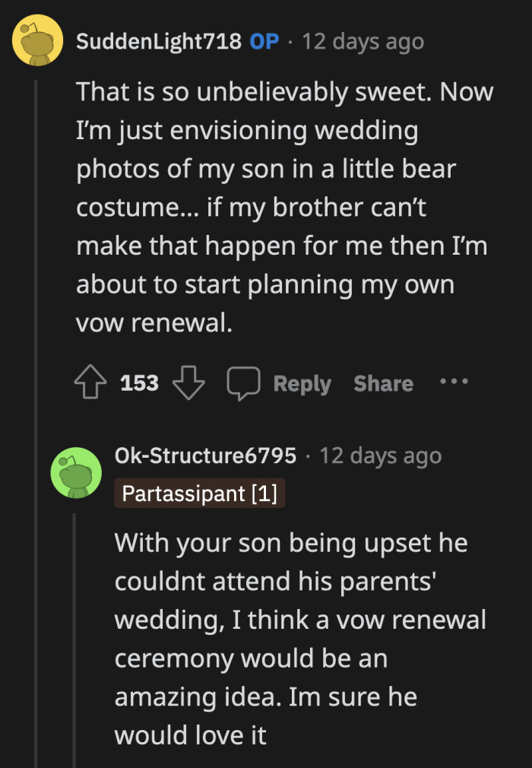Click the Reply button on SuddenLight718's comment
The image size is (532, 768).
[302, 382]
